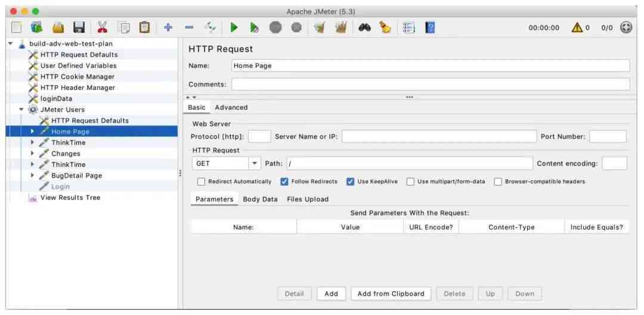Select the Files Upload tab

pos(308,199)
